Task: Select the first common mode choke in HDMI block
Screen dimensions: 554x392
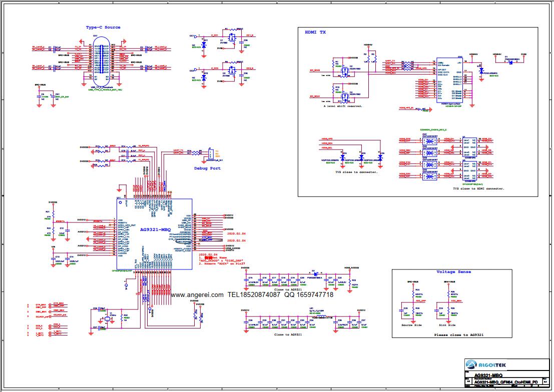Action: click(428, 140)
